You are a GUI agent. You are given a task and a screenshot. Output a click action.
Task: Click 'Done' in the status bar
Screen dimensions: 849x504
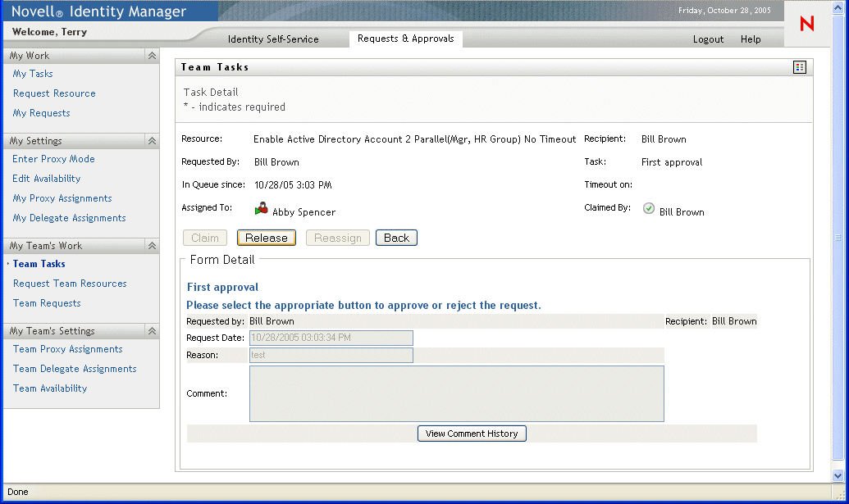18,492
